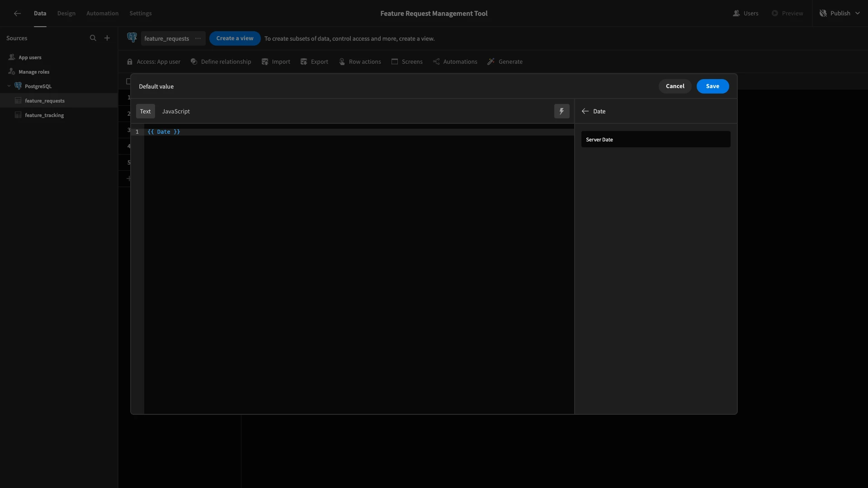Open the Automation tab
This screenshot has height=488, width=868.
(x=102, y=14)
